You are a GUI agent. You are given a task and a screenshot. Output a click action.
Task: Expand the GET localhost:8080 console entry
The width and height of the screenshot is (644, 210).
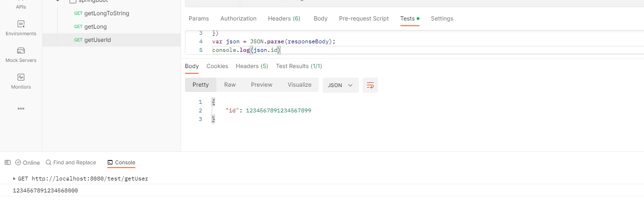[x=14, y=179]
